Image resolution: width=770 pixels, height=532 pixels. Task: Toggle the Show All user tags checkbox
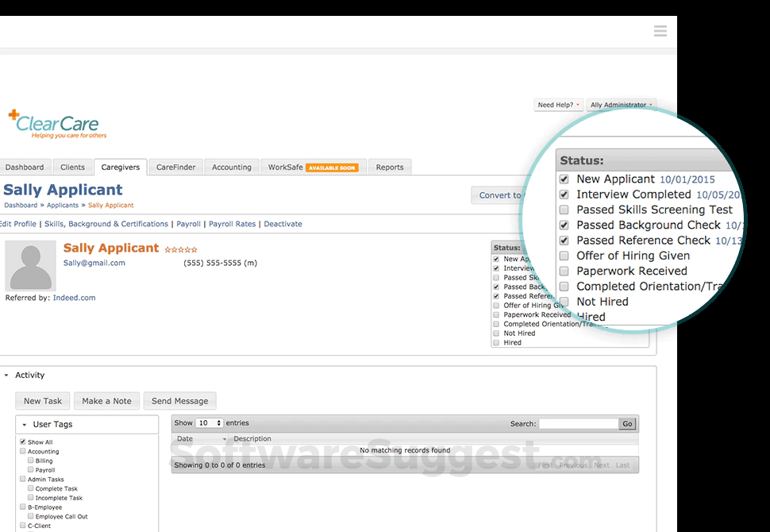[x=22, y=441]
